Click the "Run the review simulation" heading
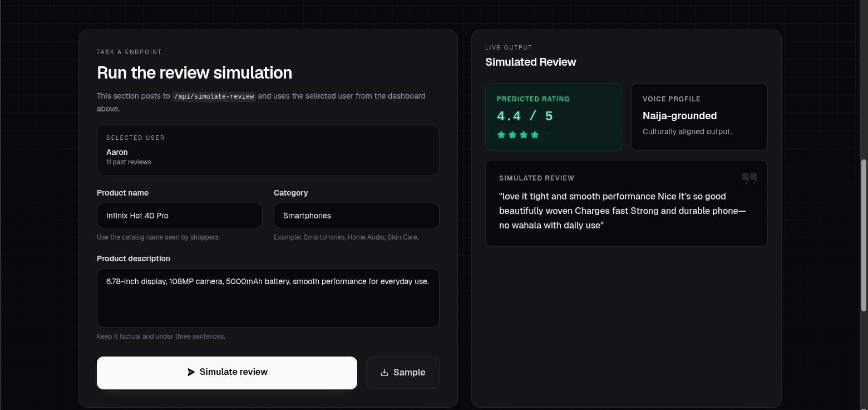 pos(194,72)
